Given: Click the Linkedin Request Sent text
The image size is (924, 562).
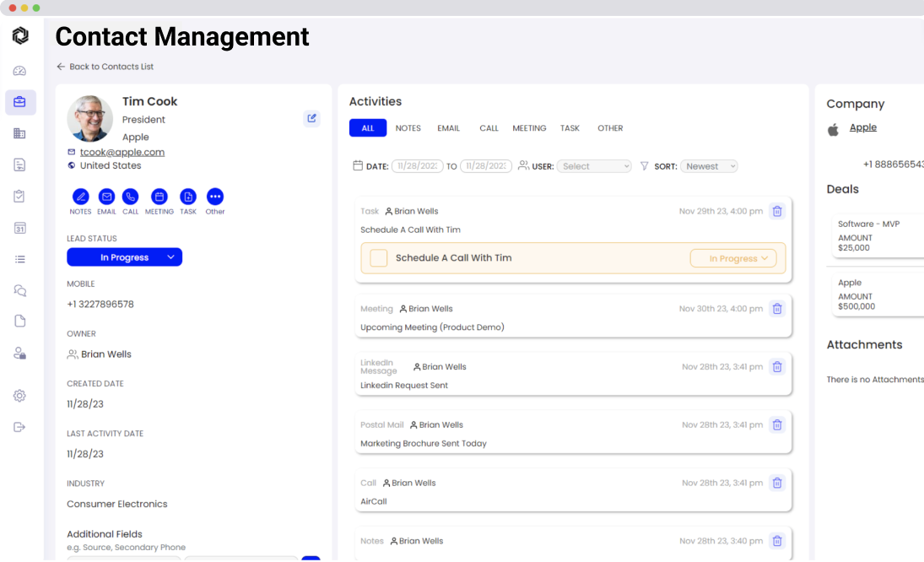Looking at the screenshot, I should 403,386.
